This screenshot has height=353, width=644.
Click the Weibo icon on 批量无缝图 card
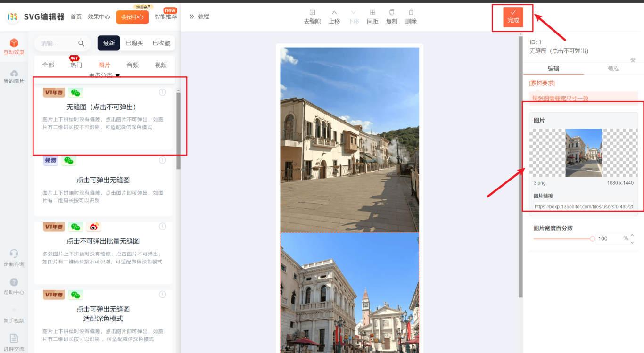pos(93,227)
